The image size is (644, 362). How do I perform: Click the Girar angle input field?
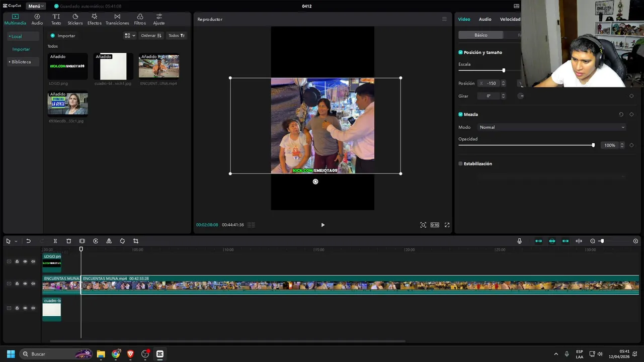pyautogui.click(x=489, y=96)
